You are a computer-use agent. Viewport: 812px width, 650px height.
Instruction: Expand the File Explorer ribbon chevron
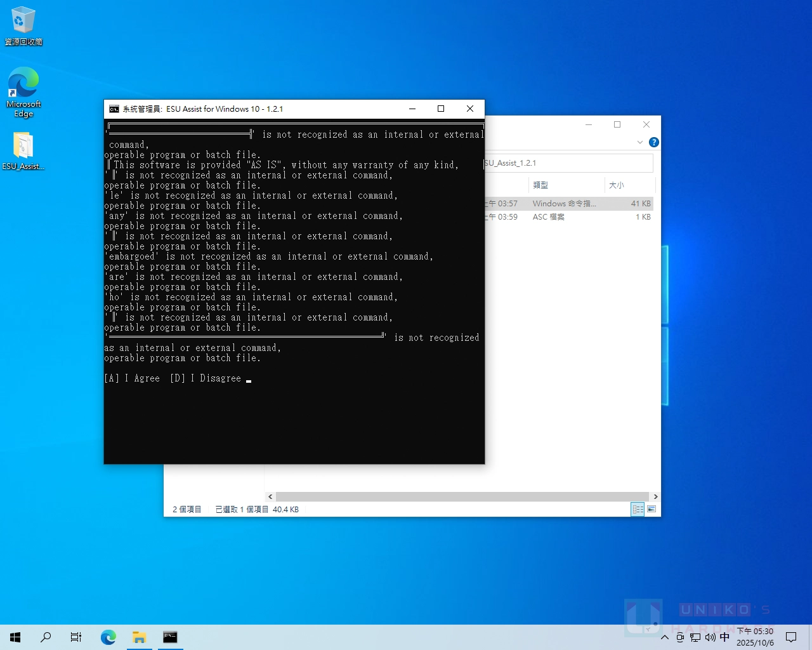coord(640,142)
